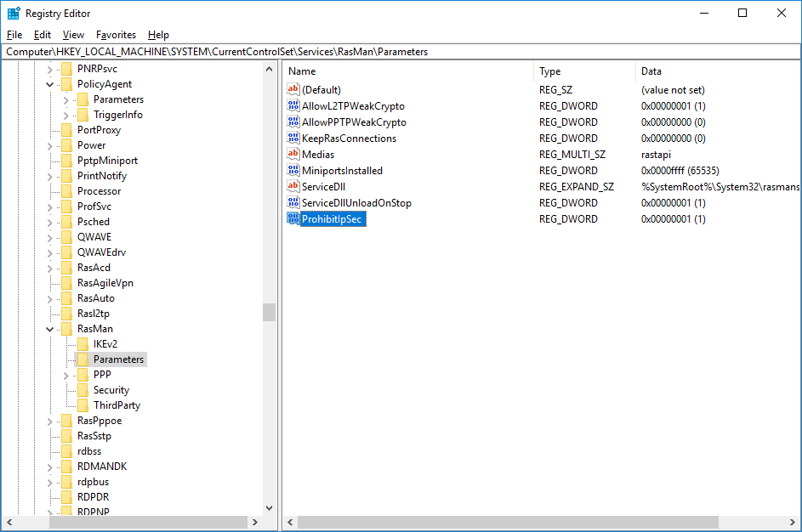
Task: Select the QWAVEdrv key in the tree
Action: click(101, 252)
